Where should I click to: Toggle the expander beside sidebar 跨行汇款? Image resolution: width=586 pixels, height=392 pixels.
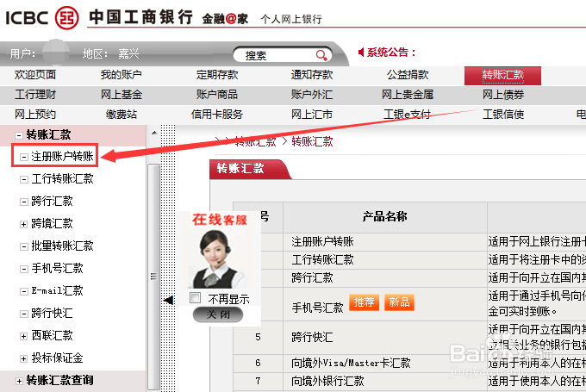point(24,202)
